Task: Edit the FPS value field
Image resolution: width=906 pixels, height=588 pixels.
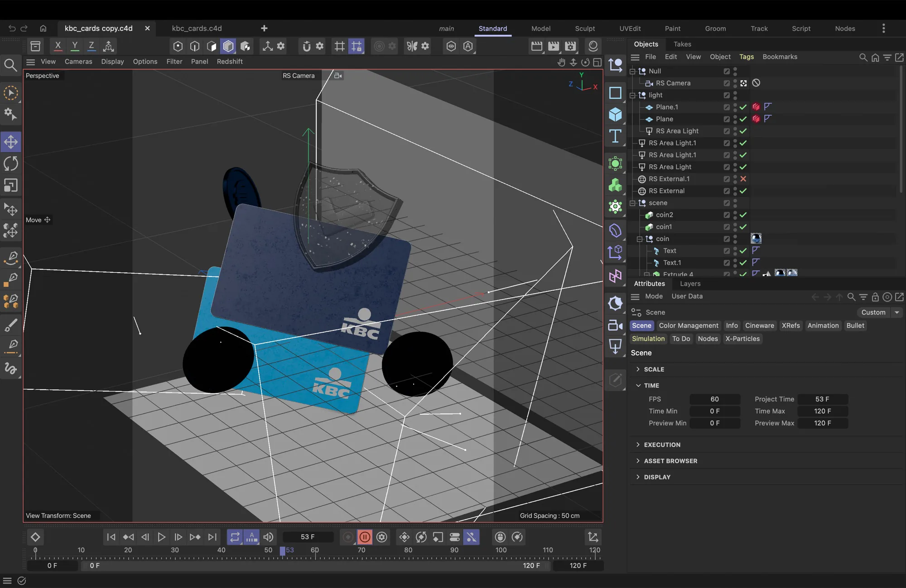Action: click(714, 399)
